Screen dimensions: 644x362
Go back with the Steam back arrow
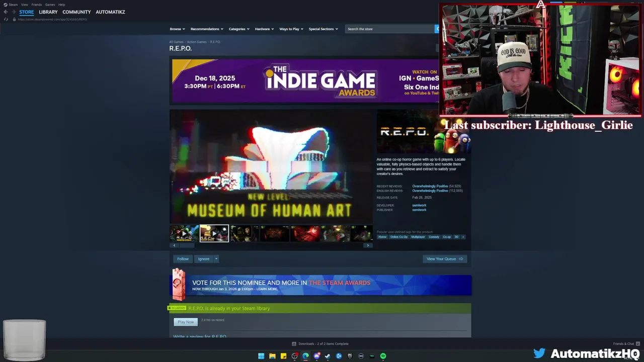coord(6,12)
